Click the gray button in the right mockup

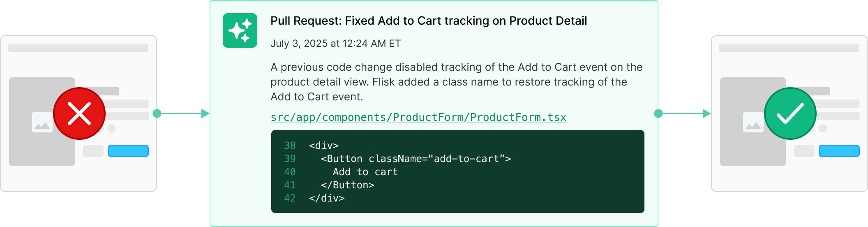(x=804, y=151)
